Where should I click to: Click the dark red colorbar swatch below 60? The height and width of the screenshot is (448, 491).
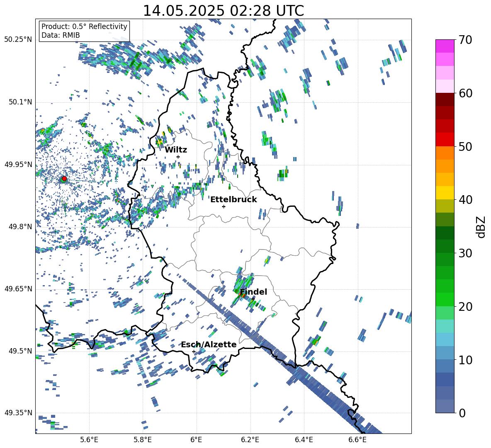click(x=445, y=99)
